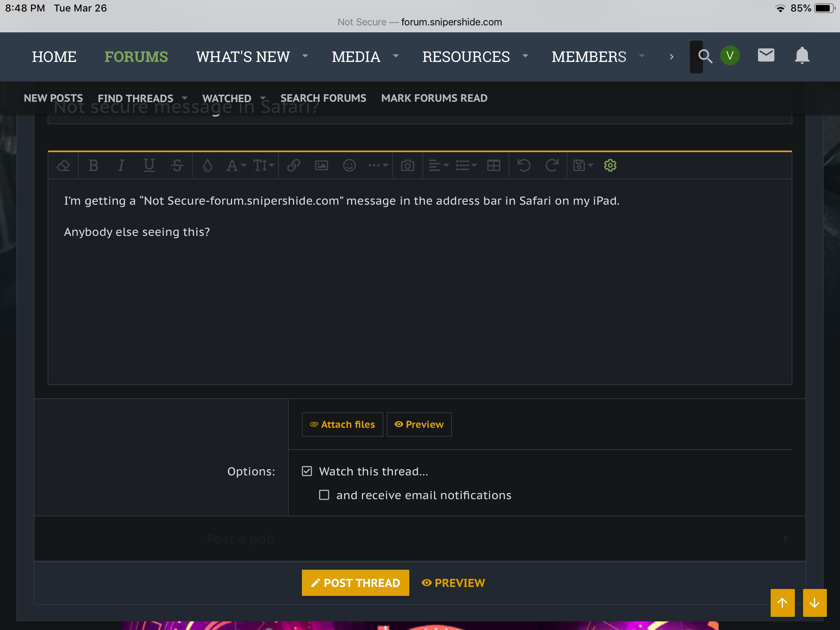Insert a table in editor
This screenshot has height=630, width=840.
pos(494,166)
